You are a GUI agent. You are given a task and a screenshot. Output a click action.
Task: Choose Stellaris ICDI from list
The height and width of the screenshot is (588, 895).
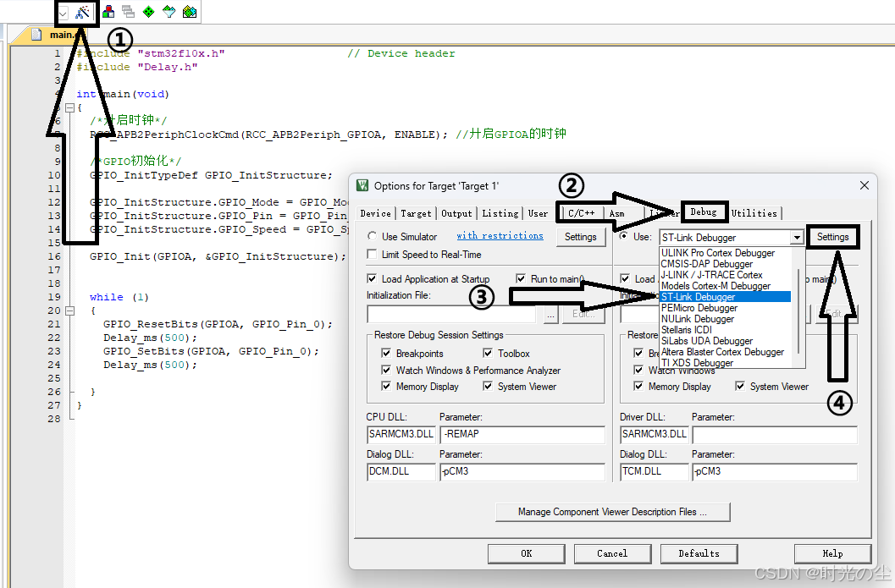pyautogui.click(x=687, y=330)
